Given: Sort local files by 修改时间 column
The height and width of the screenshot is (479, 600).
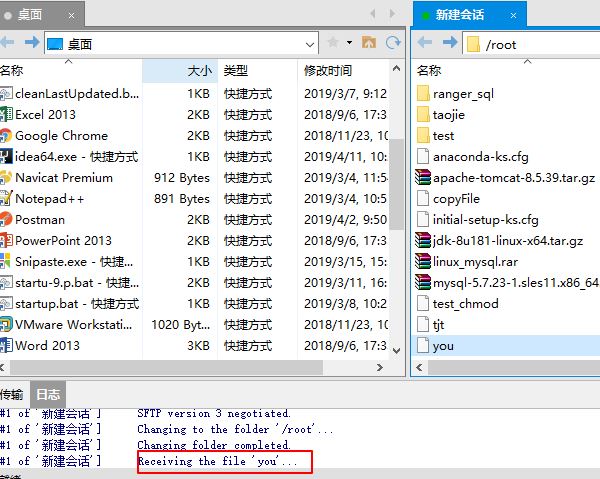Looking at the screenshot, I should coord(328,71).
